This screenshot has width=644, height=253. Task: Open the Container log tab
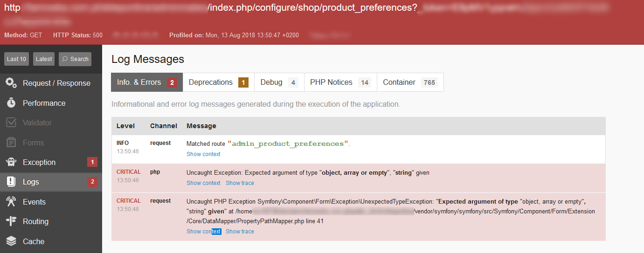[x=410, y=82]
